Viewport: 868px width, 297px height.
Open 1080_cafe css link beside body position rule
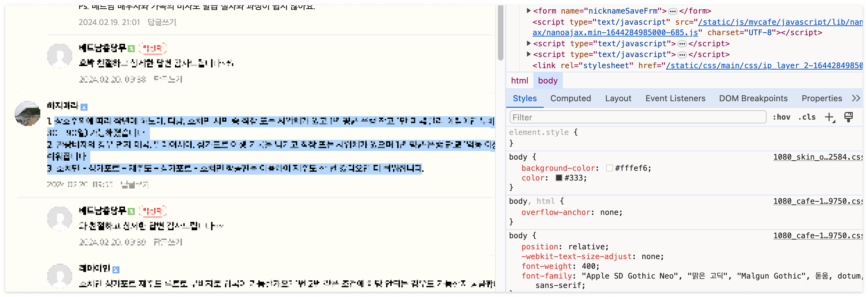[818, 235]
